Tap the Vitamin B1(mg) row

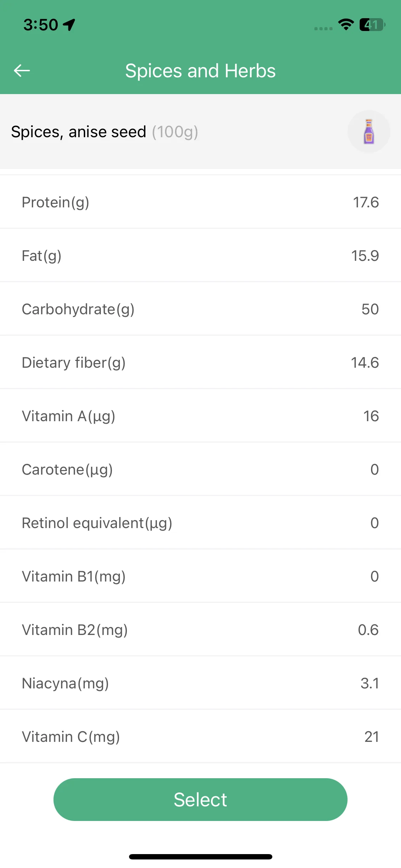pos(200,576)
